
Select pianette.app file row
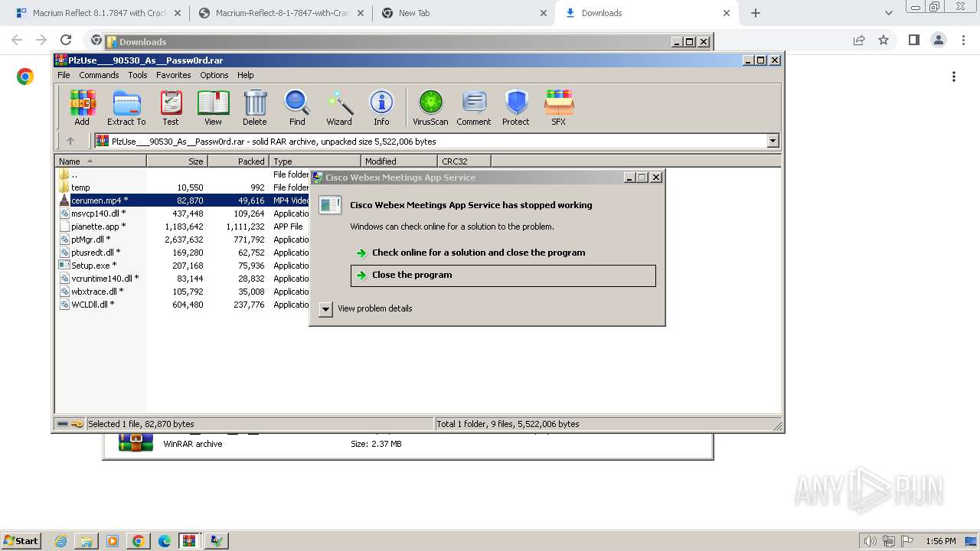(x=182, y=227)
